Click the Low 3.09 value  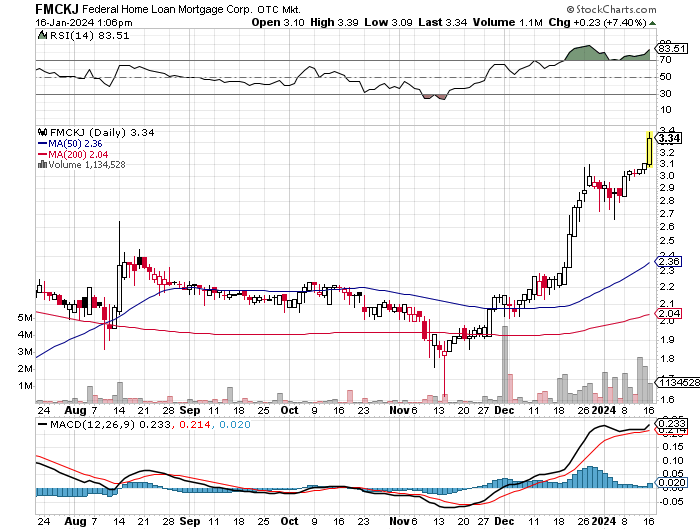tap(388, 22)
